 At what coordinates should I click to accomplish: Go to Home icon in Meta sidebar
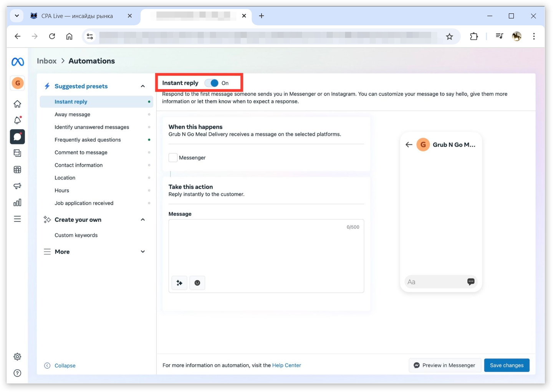17,104
